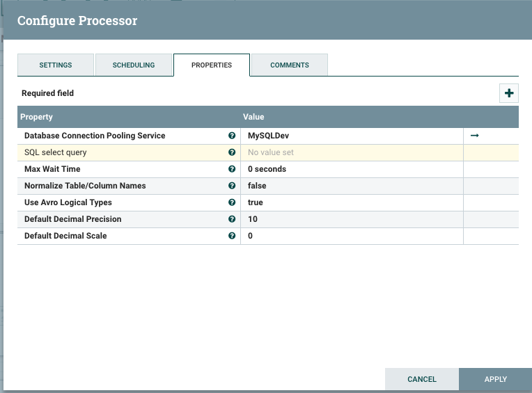This screenshot has height=393, width=532.
Task: Click help icon for Use Avro Logical Types
Action: tap(232, 202)
